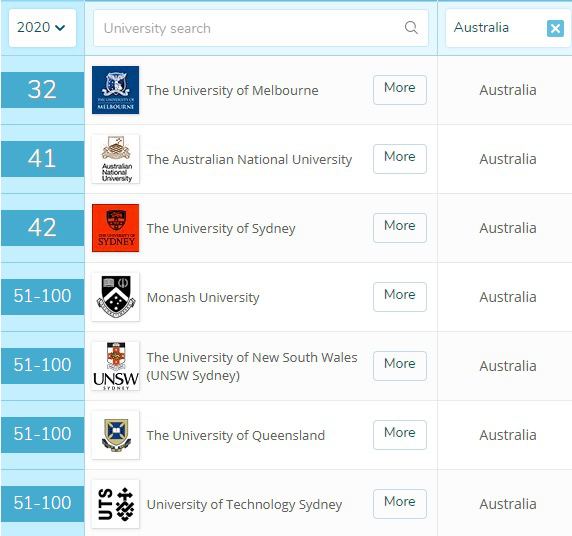Select the 51-100 rank for UNSW
572x536 pixels.
[42, 366]
